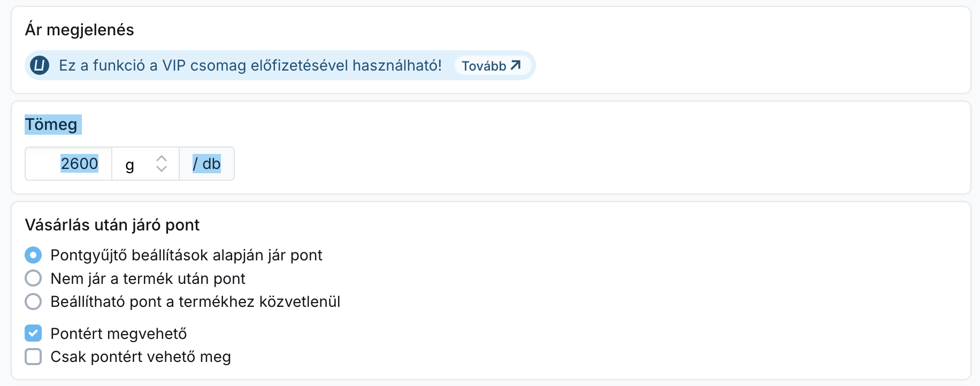Click the 'Ár megjelenés' section heading
This screenshot has height=386, width=980.
coord(79,29)
